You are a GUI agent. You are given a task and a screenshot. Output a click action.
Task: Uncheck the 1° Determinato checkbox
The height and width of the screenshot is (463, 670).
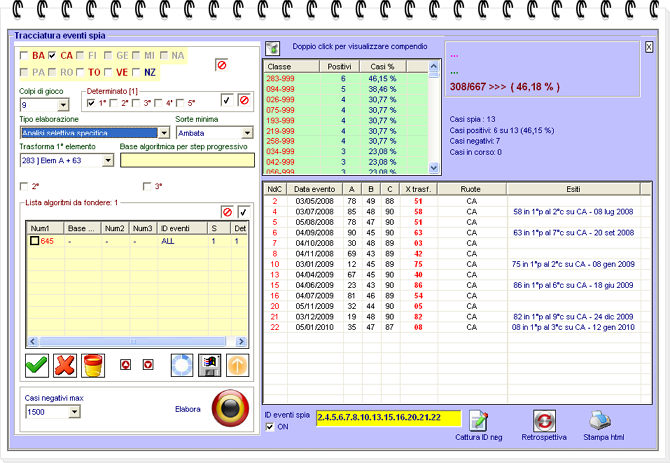click(91, 103)
